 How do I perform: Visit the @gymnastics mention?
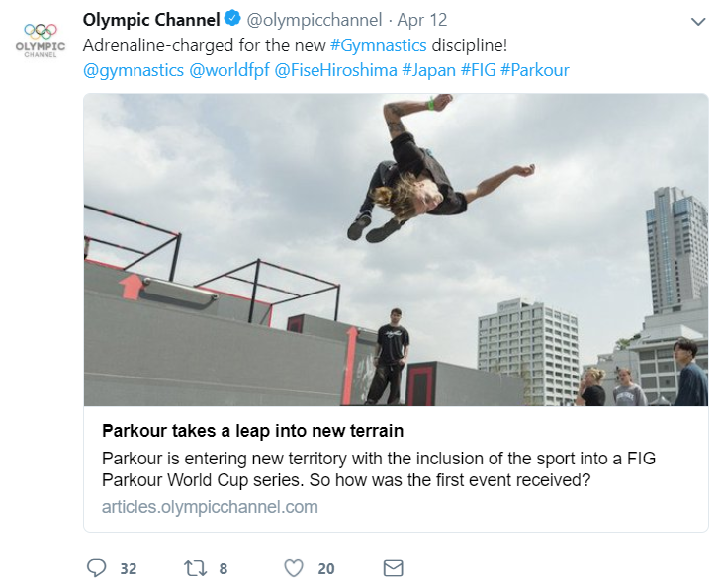(134, 70)
